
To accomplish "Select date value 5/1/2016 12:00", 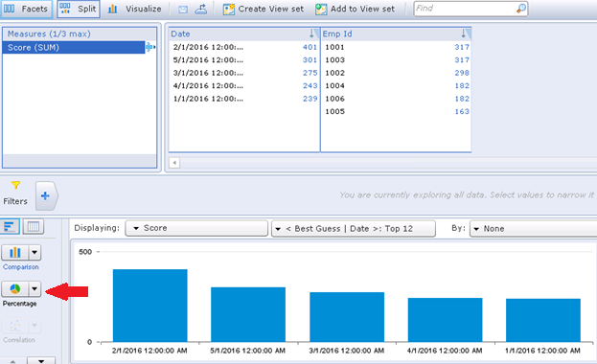I will [243, 60].
